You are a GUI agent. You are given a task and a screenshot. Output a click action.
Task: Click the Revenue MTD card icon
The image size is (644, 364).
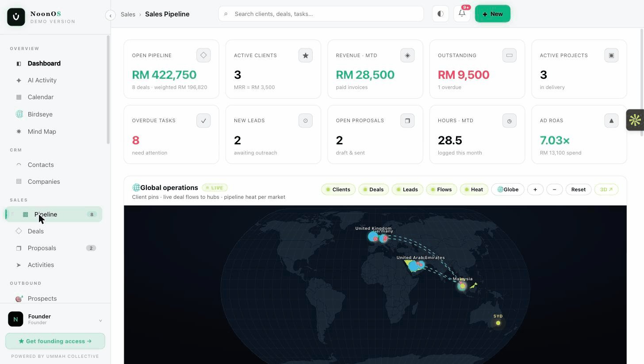click(407, 55)
